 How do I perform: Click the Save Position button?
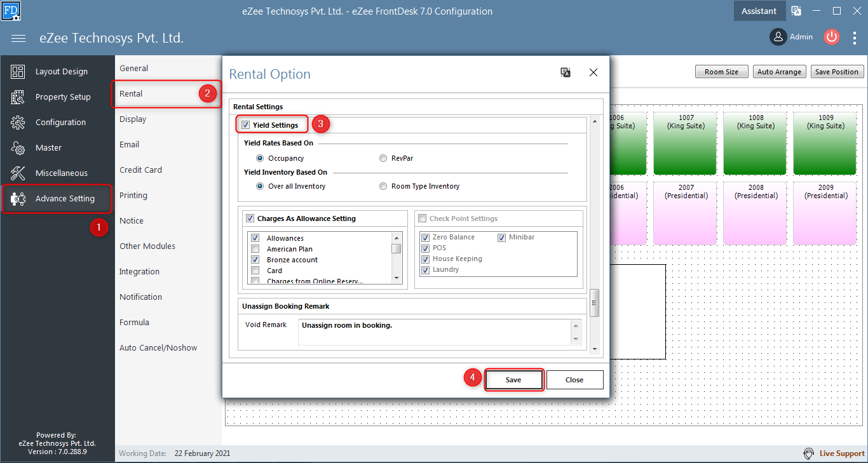click(x=837, y=72)
